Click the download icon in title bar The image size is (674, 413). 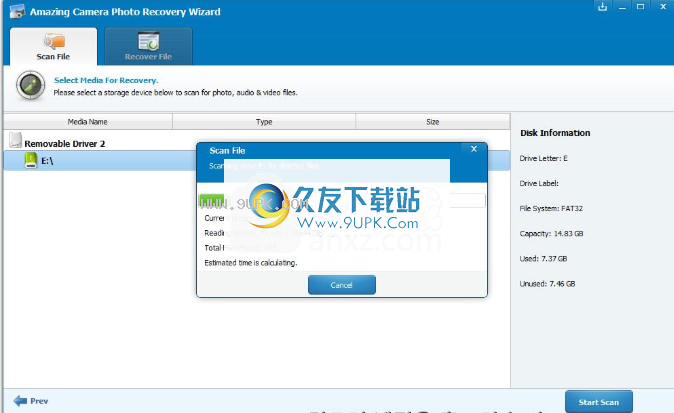(x=603, y=6)
